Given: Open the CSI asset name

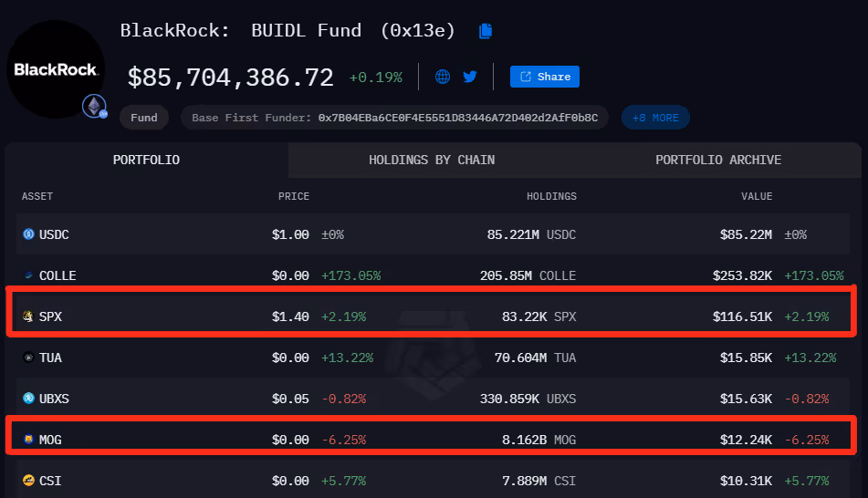Looking at the screenshot, I should click(50, 481).
